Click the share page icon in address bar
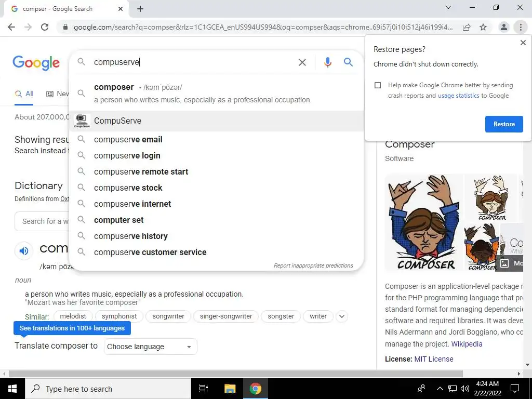532x399 pixels. 467,27
